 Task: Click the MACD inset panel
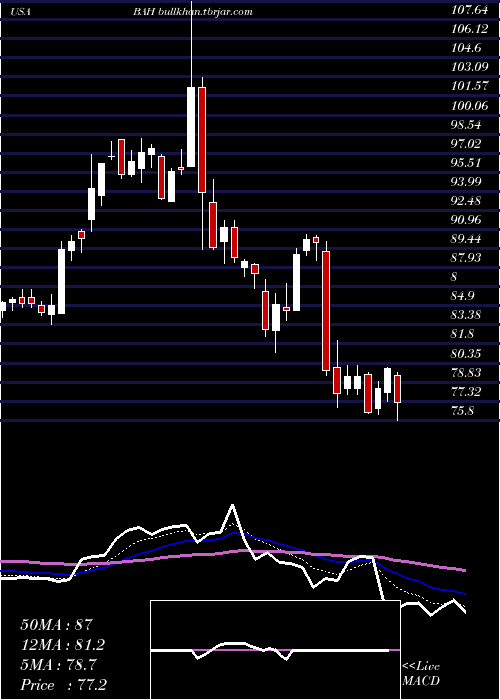click(275, 650)
